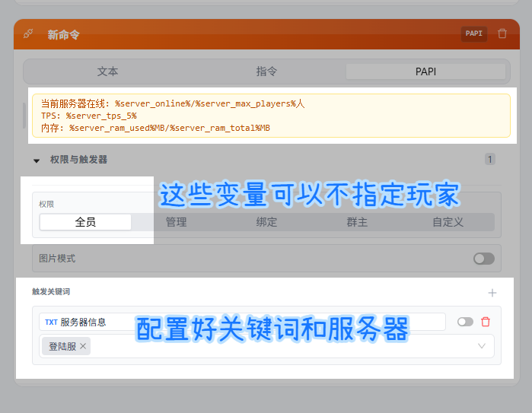Toggle the switch beside the 服务器信息 keyword
Image resolution: width=532 pixels, height=413 pixels.
464,322
